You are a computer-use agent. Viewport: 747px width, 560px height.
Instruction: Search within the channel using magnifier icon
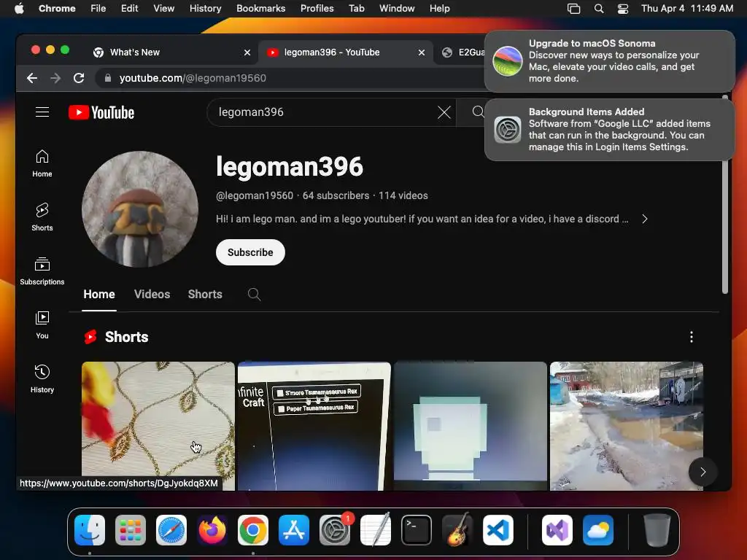point(254,295)
